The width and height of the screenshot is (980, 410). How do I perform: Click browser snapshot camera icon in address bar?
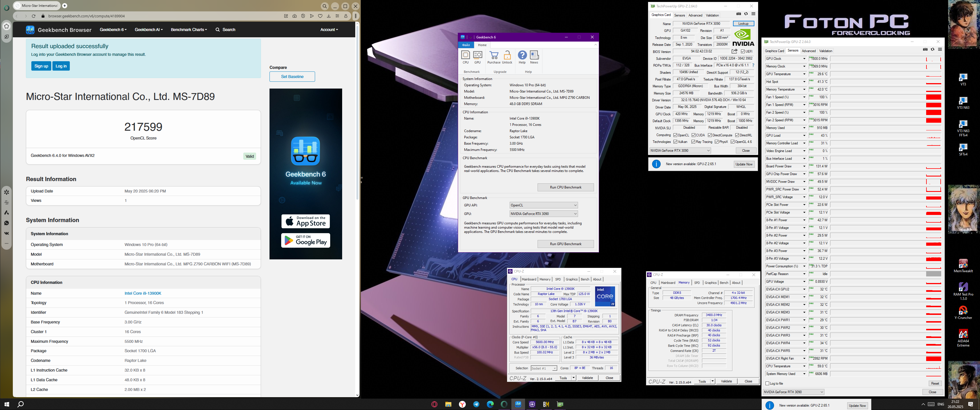pyautogui.click(x=295, y=16)
